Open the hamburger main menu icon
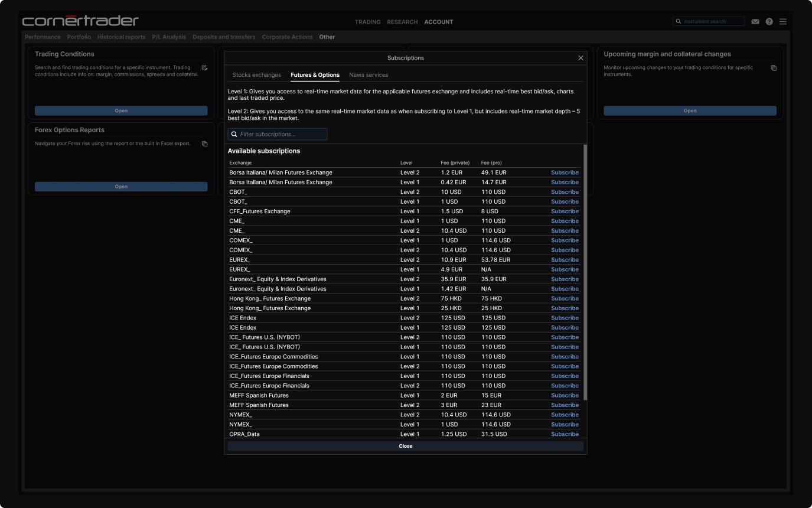The width and height of the screenshot is (812, 508). click(783, 22)
